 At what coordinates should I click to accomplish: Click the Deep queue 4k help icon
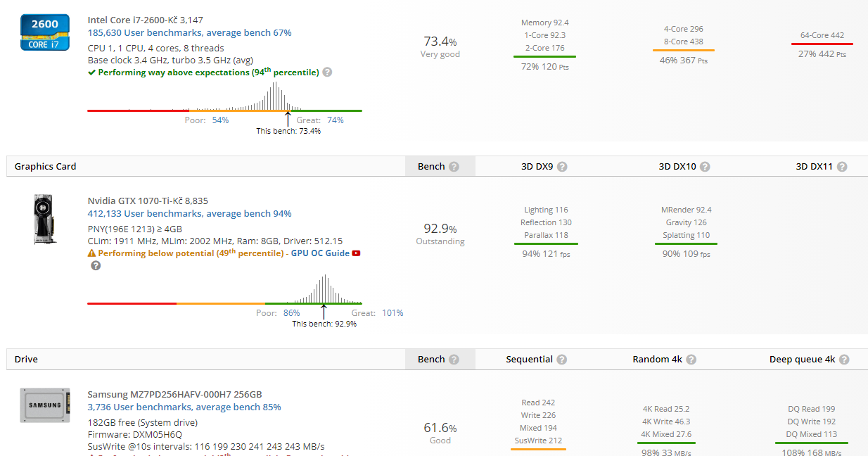844,360
